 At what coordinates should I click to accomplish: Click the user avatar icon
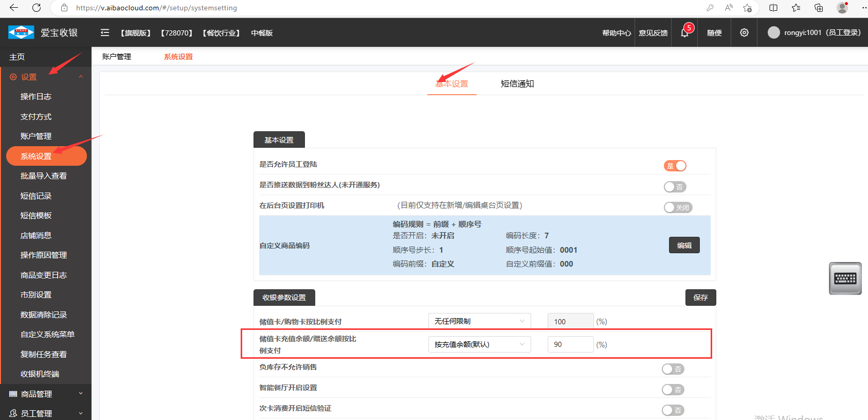pos(773,32)
